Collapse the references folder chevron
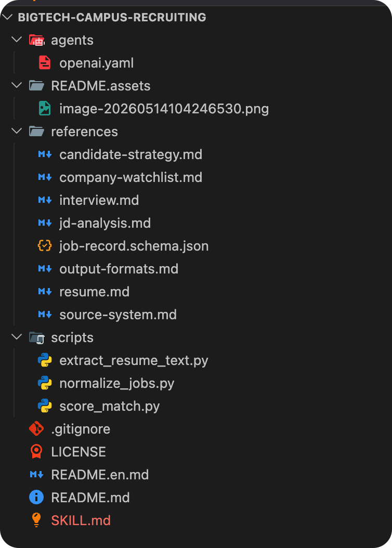Image resolution: width=392 pixels, height=548 pixels. click(x=17, y=132)
